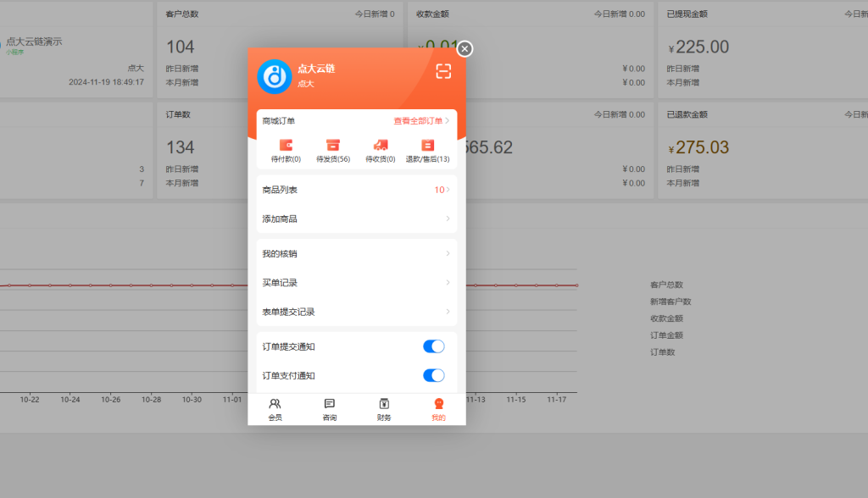Click 已提现金额 card title
This screenshot has width=868, height=498.
(x=687, y=14)
